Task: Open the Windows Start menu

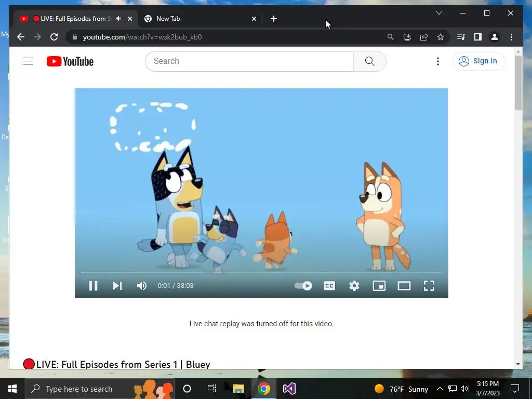Action: point(12,389)
